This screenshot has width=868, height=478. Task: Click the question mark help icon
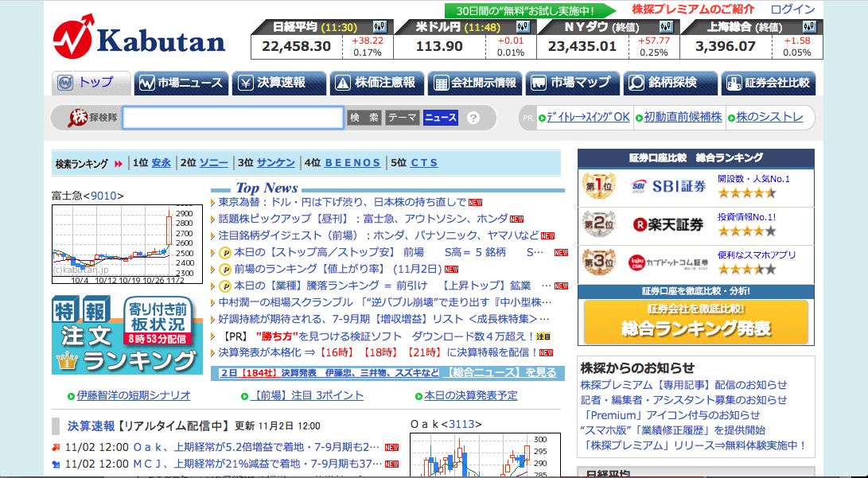click(x=473, y=118)
